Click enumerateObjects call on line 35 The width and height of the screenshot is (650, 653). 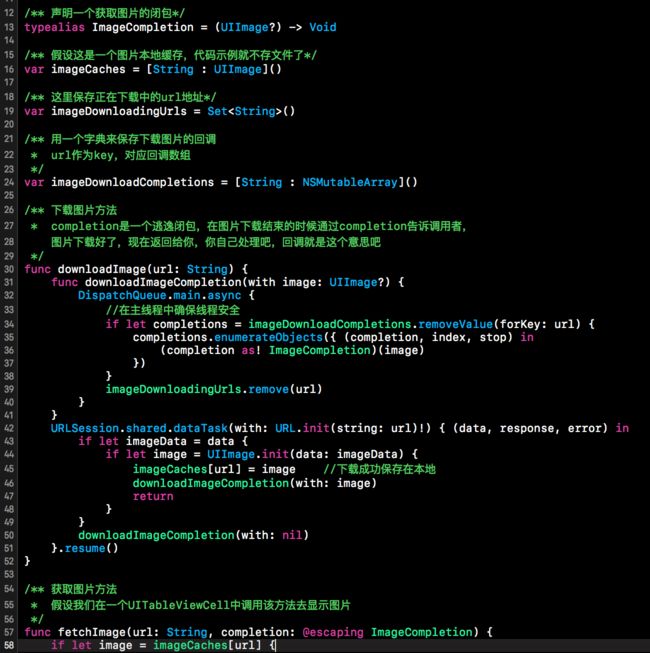click(x=269, y=337)
